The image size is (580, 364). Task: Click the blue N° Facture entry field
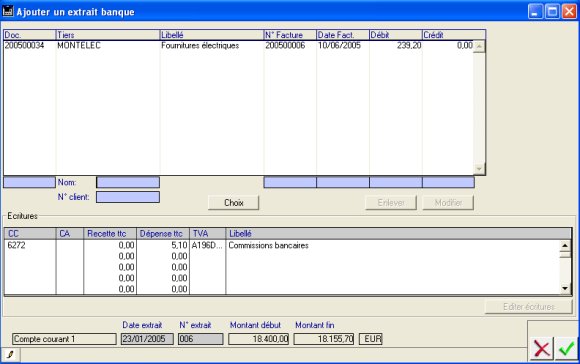coord(290,182)
